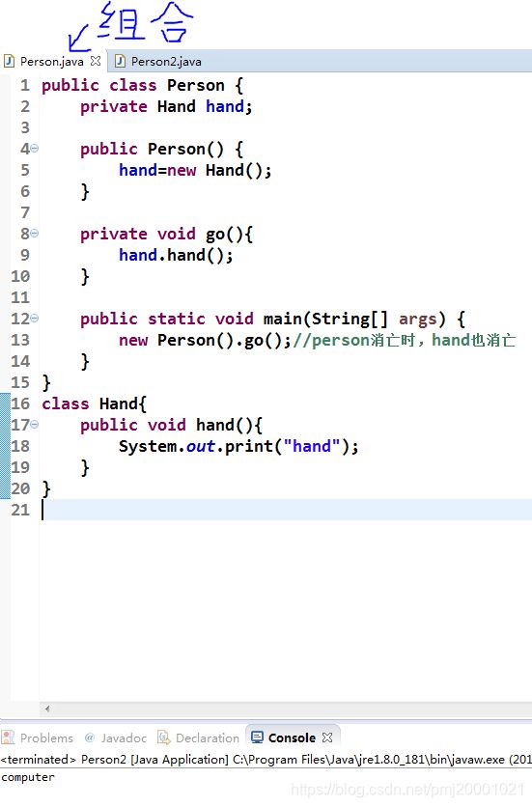532x807 pixels.
Task: Click "System.out.print" statement on line 18
Action: (238, 446)
